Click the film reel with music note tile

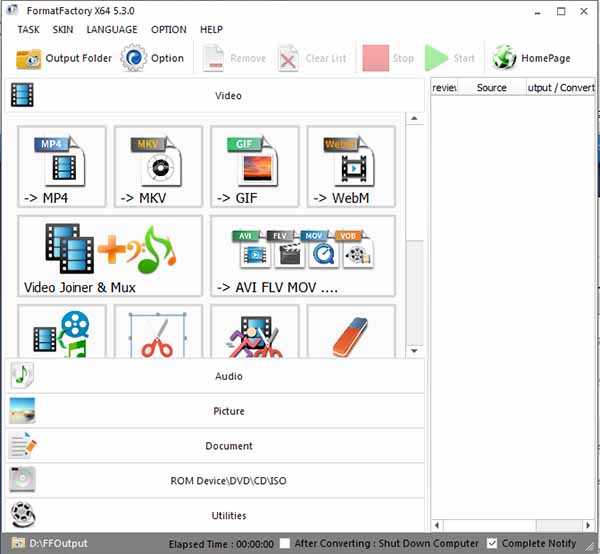pyautogui.click(x=62, y=332)
